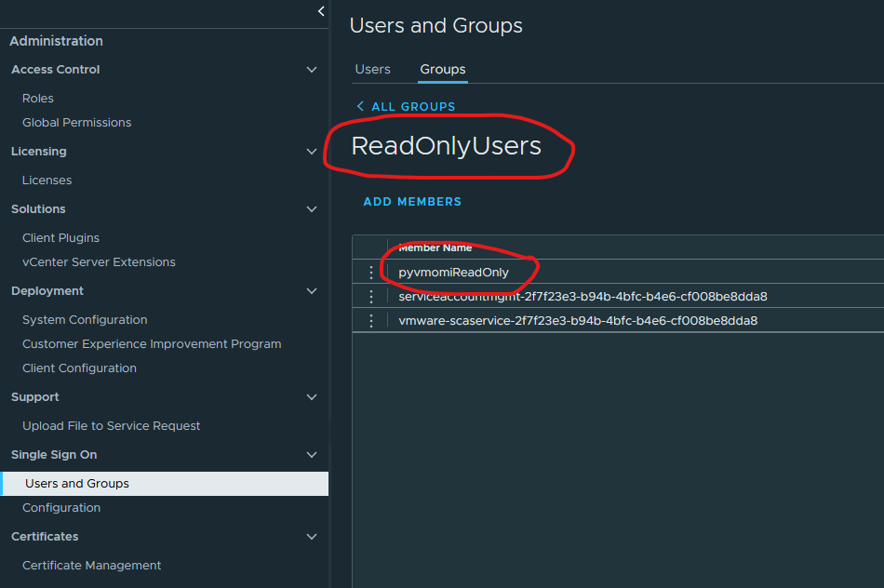Collapse the Support section
This screenshot has width=884, height=588.
tap(311, 397)
